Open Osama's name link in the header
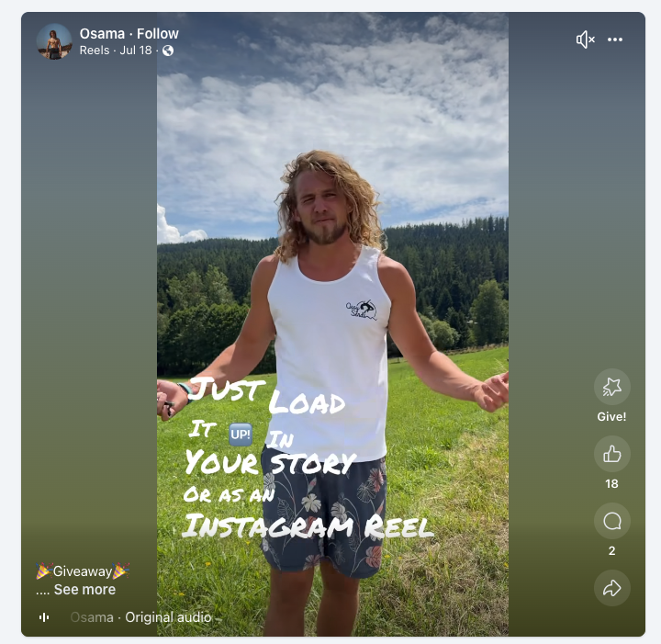The height and width of the screenshot is (644, 661). 102,34
